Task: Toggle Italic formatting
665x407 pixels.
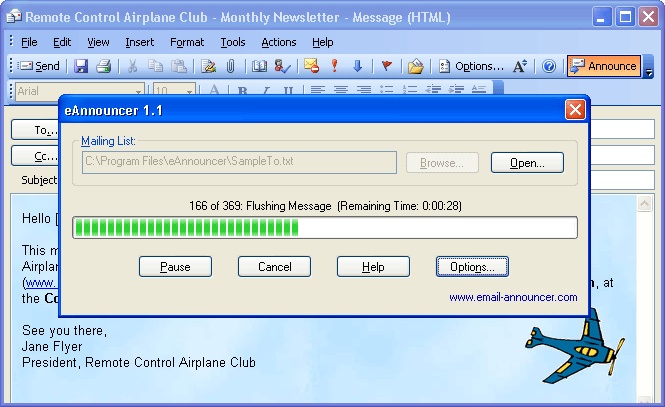Action: tap(265, 90)
